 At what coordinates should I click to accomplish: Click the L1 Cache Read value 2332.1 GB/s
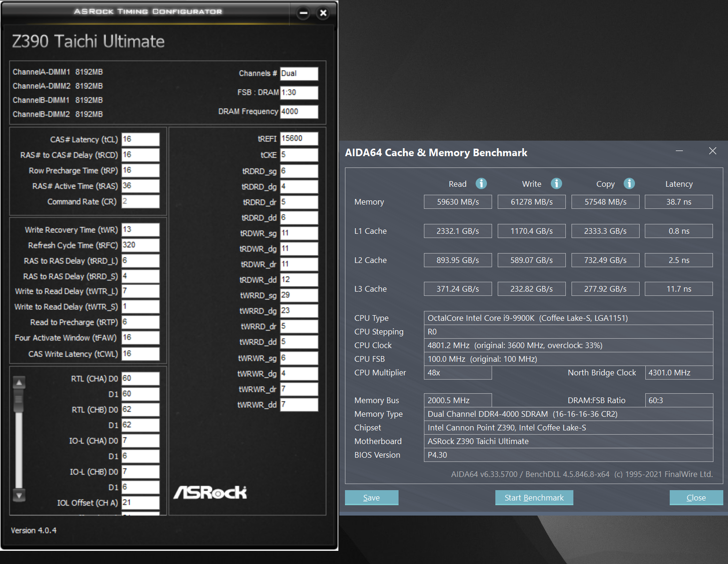click(458, 231)
